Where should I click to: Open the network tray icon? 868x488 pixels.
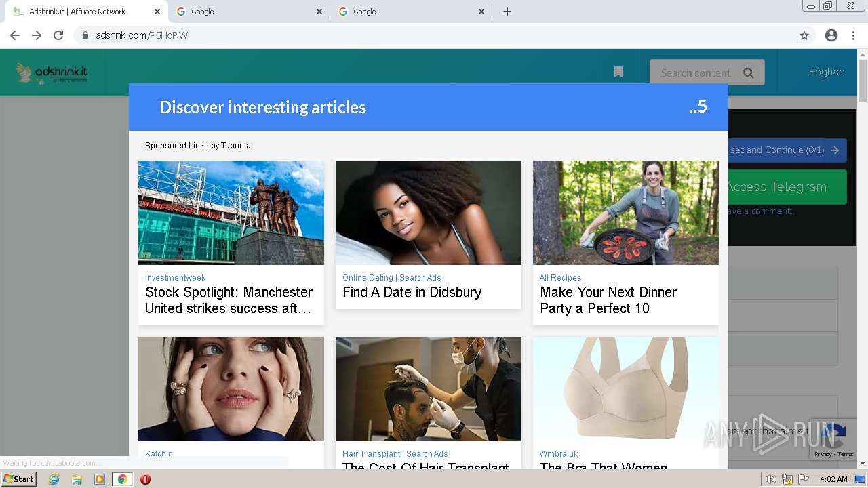click(x=787, y=479)
